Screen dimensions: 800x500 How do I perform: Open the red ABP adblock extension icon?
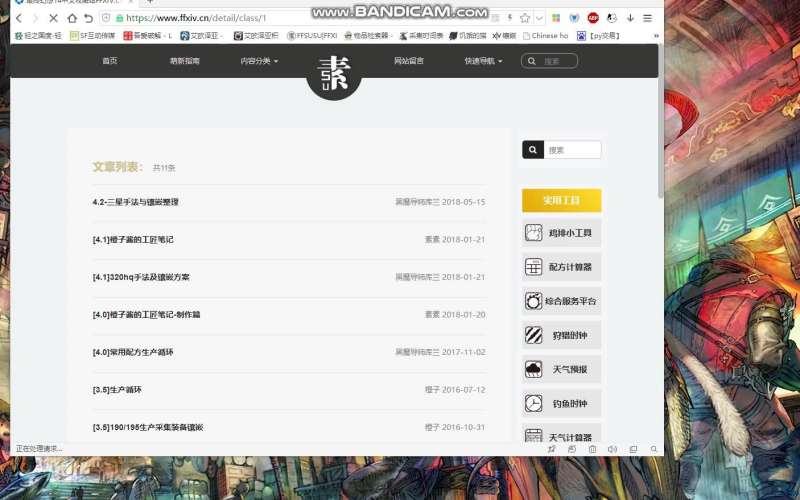(x=593, y=18)
